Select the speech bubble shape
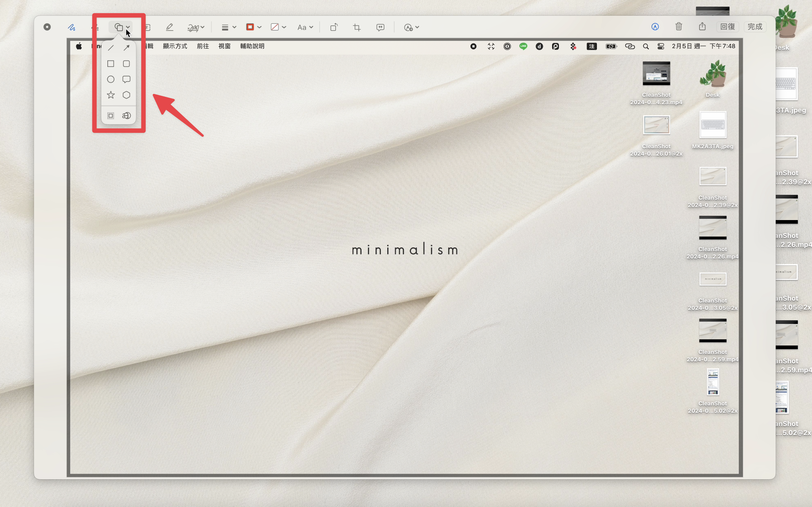Screen dimensions: 812x507 (x=127, y=80)
